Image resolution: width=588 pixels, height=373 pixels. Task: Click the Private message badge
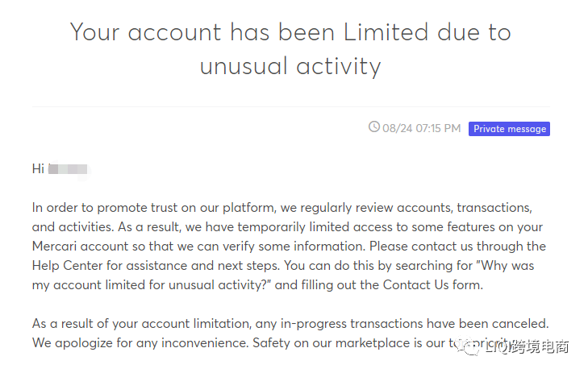point(509,129)
